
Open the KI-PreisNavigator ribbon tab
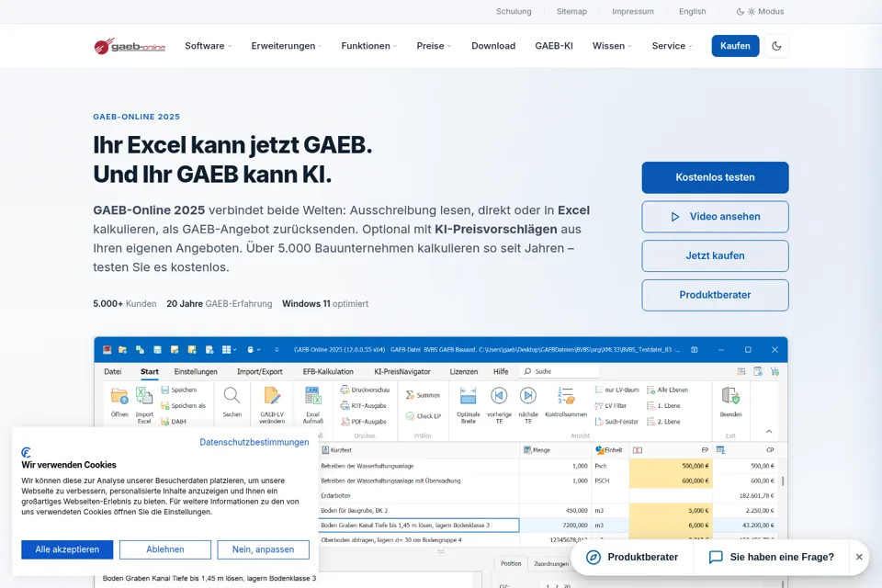(402, 371)
